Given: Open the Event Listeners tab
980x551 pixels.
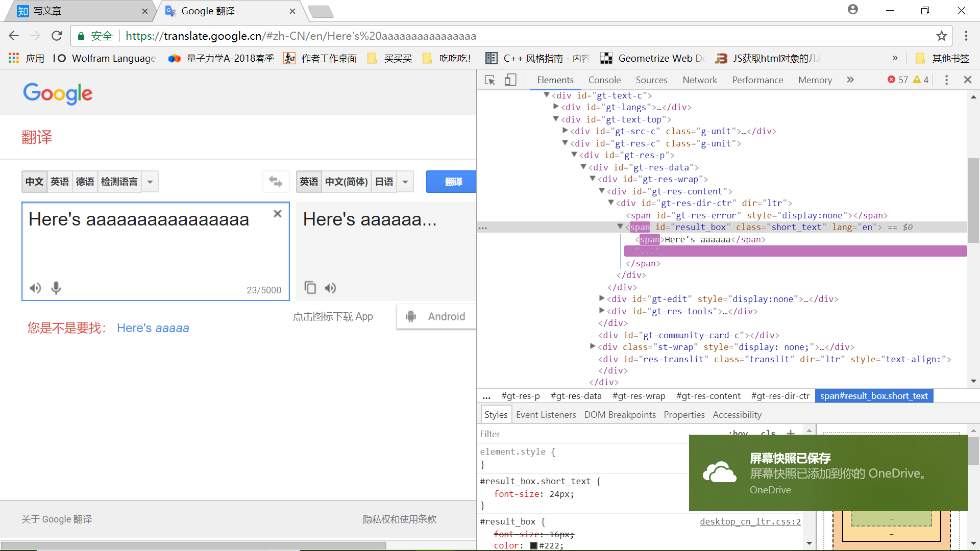Looking at the screenshot, I should click(546, 415).
